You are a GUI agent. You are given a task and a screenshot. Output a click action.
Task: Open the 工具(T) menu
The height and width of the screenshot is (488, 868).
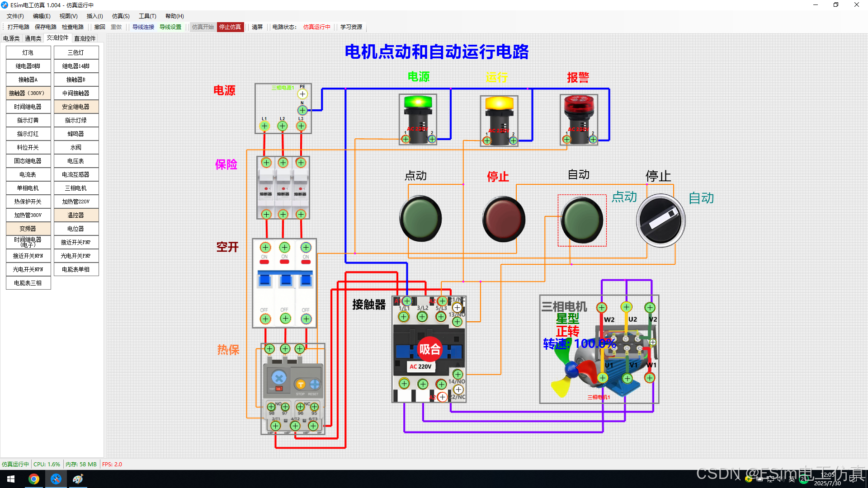[147, 16]
